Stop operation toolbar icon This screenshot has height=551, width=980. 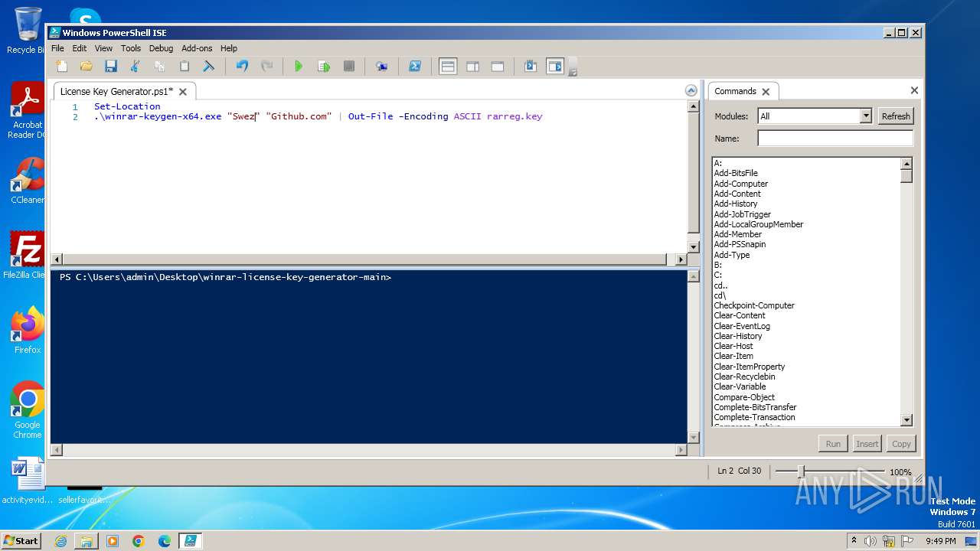(x=349, y=67)
